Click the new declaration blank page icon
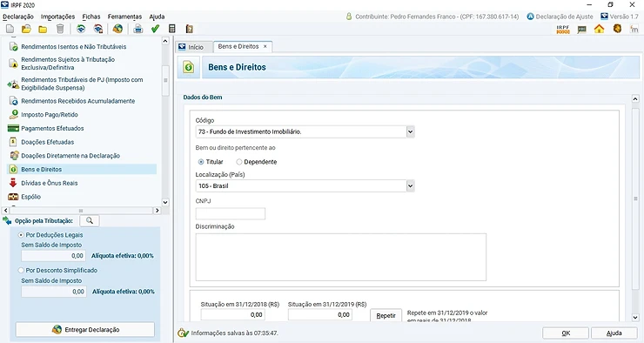This screenshot has height=343, width=644. coord(10,29)
